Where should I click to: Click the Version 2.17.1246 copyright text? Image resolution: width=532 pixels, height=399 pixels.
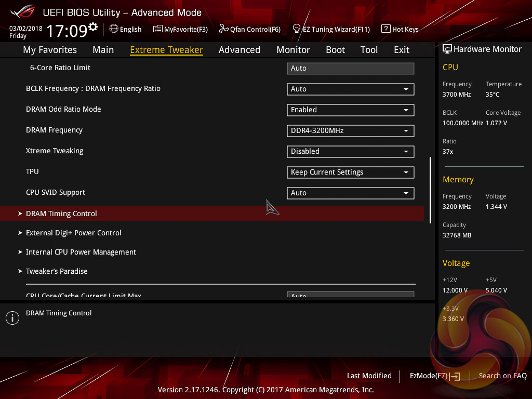pyautogui.click(x=265, y=390)
